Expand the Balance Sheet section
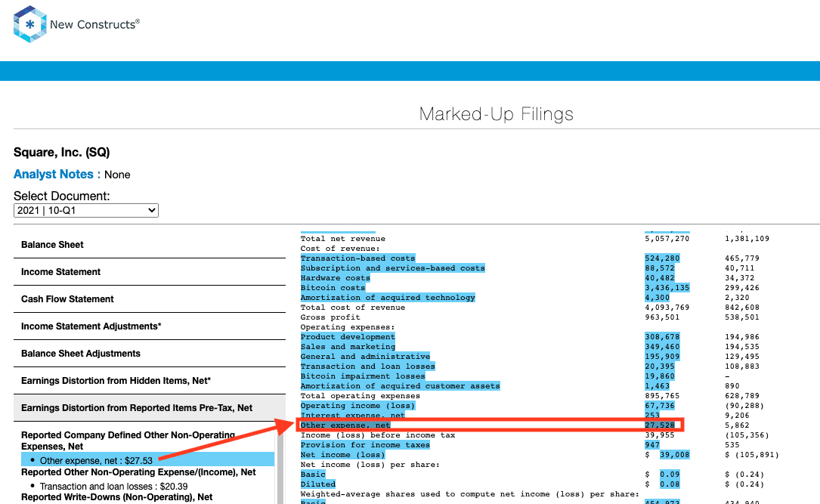The width and height of the screenshot is (820, 504). pyautogui.click(x=150, y=245)
